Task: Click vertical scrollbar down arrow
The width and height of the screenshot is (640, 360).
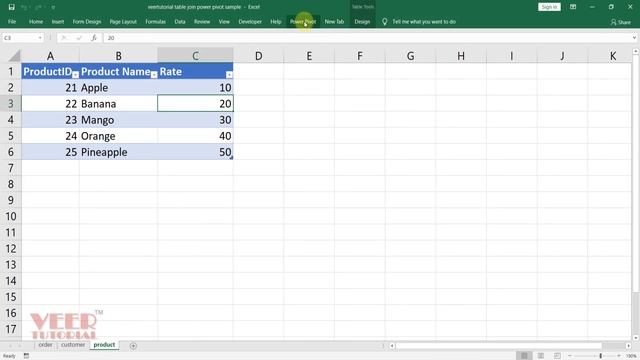Action: point(636,338)
